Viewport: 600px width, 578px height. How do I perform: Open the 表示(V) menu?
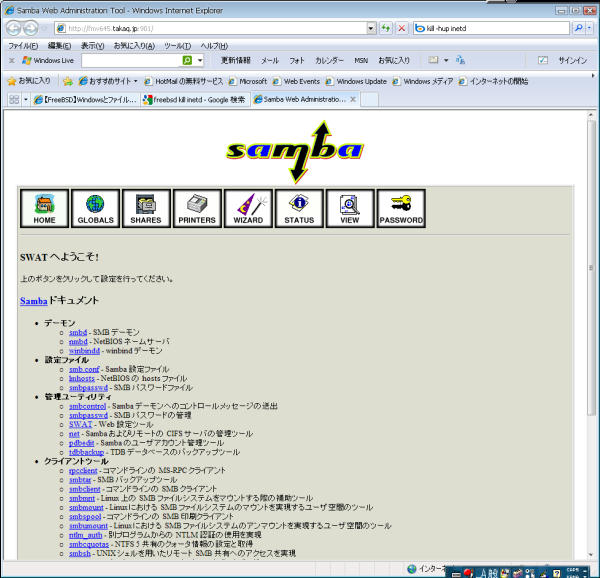pos(93,46)
